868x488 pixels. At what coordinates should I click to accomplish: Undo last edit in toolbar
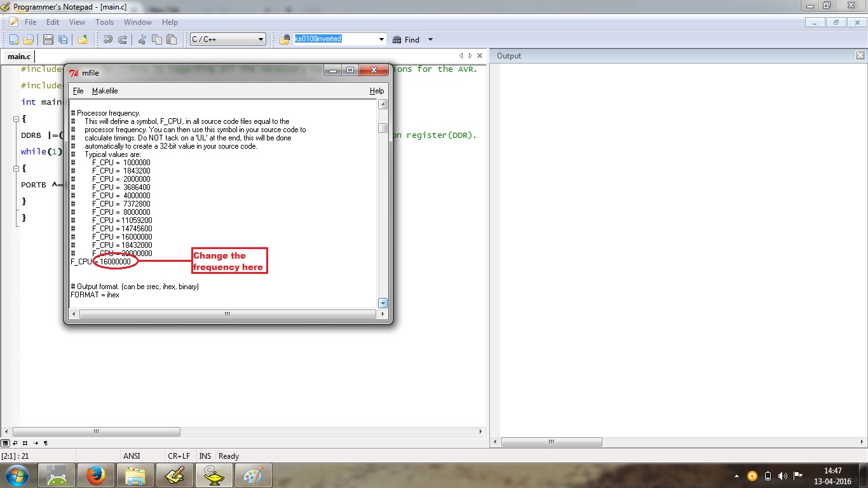click(x=108, y=39)
